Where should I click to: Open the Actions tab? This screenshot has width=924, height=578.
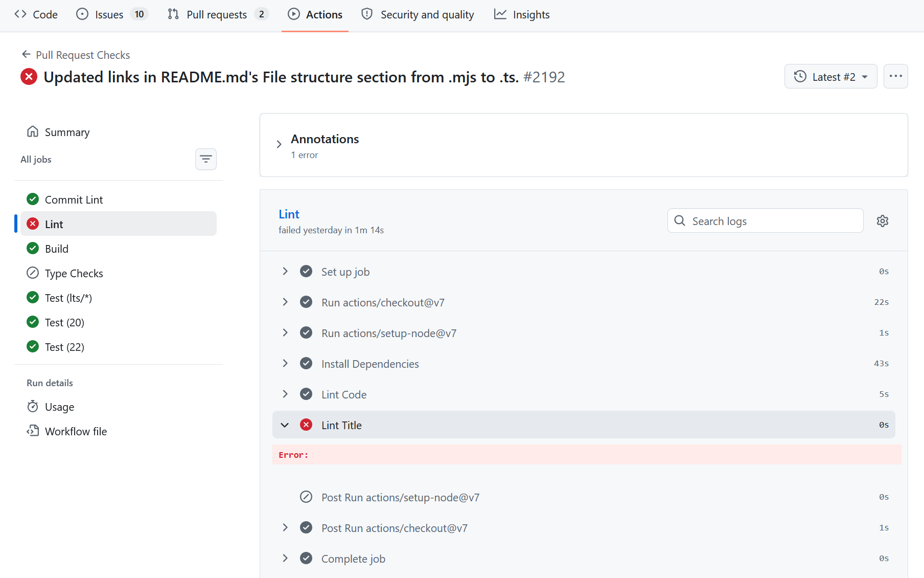click(315, 14)
